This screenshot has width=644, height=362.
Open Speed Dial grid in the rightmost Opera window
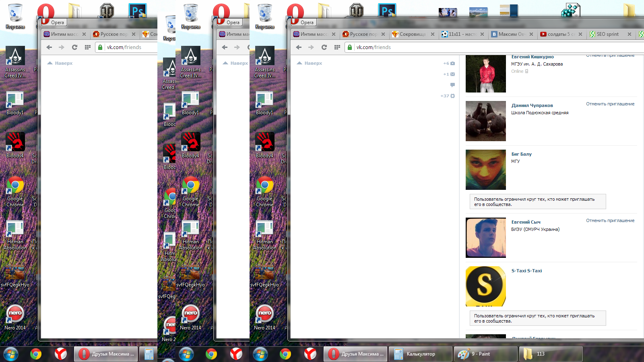click(x=337, y=47)
